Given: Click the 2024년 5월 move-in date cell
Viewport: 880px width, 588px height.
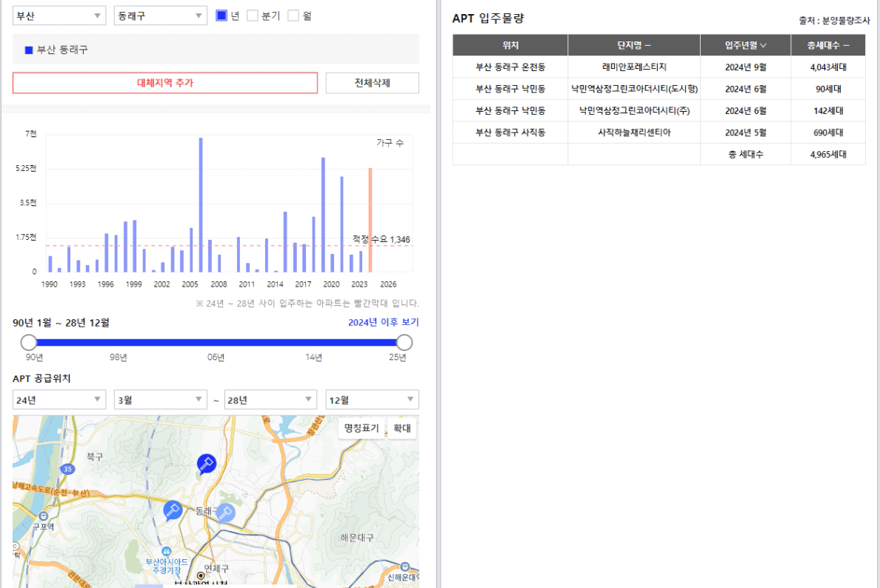Looking at the screenshot, I should click(x=745, y=133).
